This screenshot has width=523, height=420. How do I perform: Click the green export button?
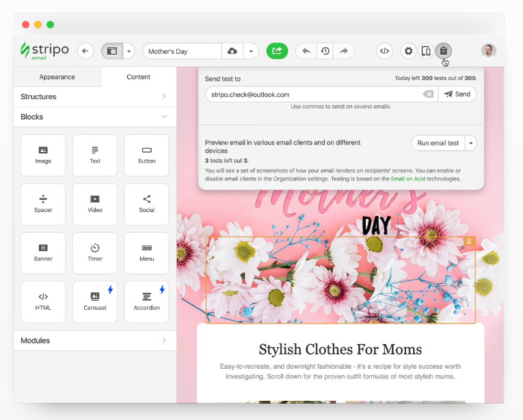[x=277, y=51]
